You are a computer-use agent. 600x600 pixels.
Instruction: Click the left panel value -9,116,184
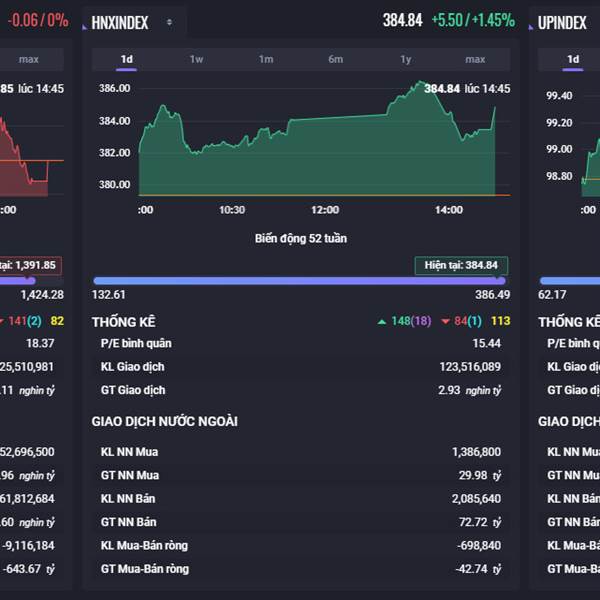(x=29, y=545)
